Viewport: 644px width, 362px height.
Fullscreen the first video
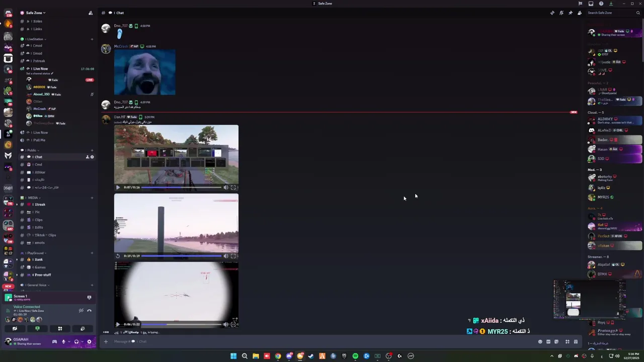point(233,188)
